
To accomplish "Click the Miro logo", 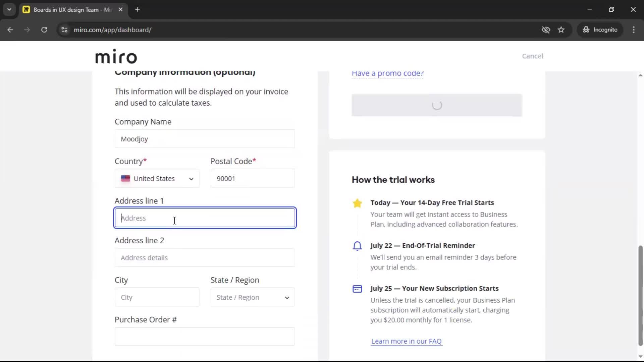I will (116, 56).
